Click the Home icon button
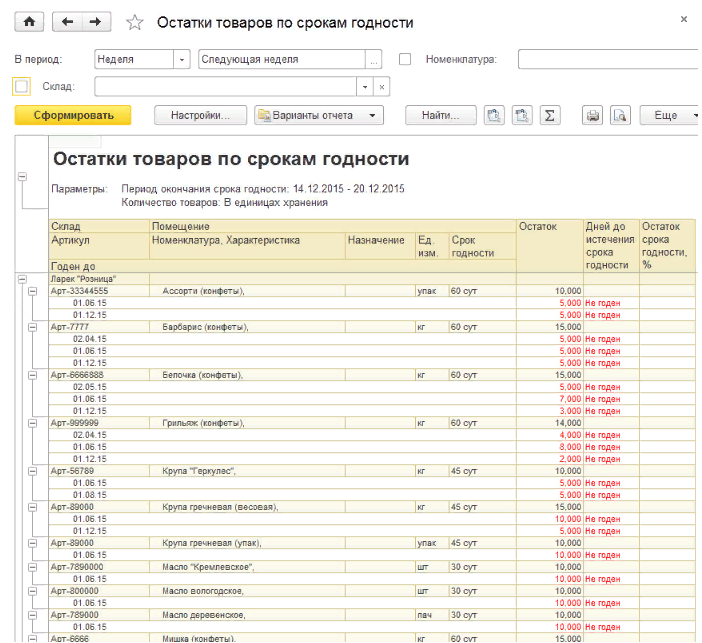This screenshot has width=702, height=643. click(29, 22)
